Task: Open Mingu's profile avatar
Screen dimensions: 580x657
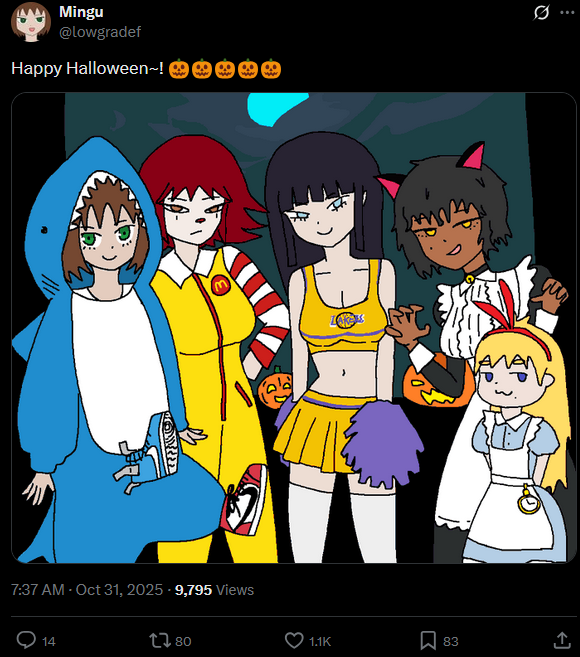Action: (31, 22)
